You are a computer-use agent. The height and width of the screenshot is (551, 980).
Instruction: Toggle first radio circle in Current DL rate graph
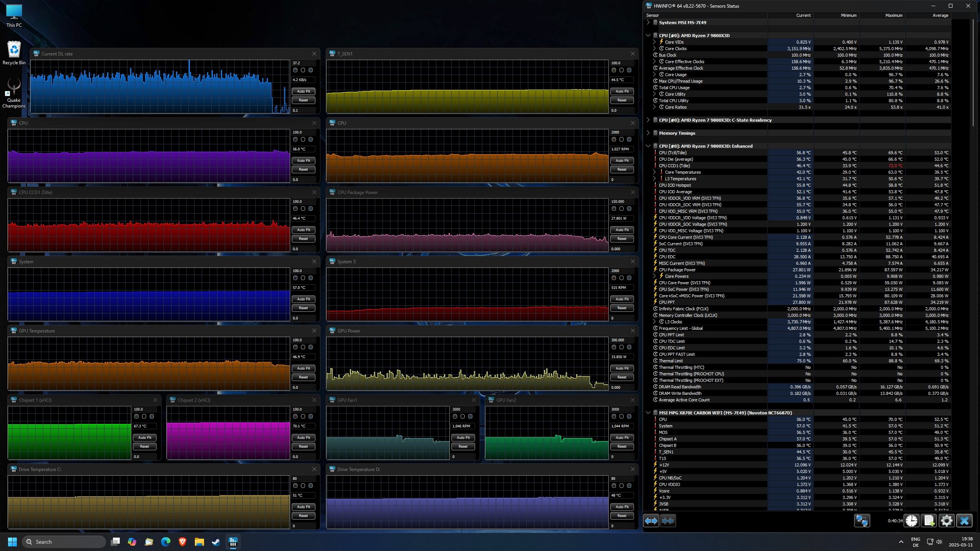(x=295, y=70)
